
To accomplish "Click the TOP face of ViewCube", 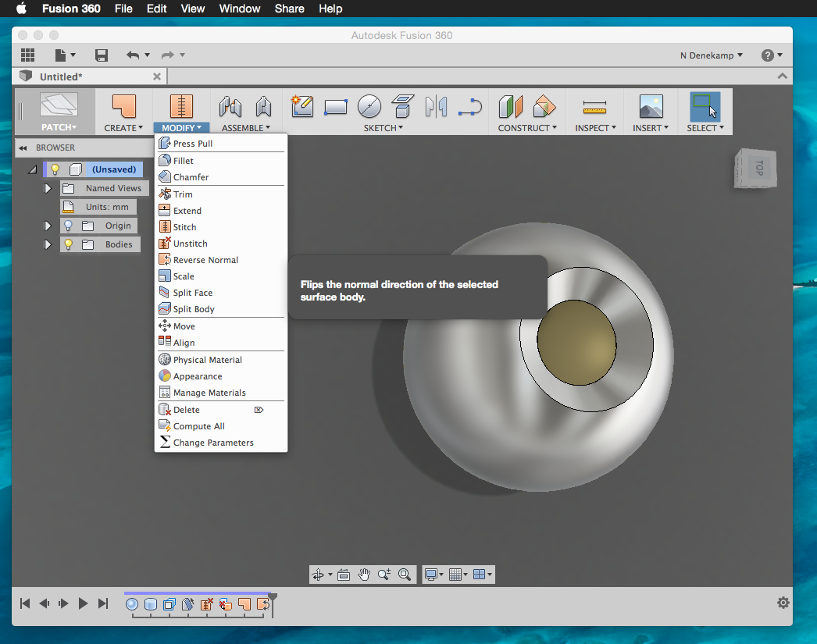I will click(x=760, y=168).
